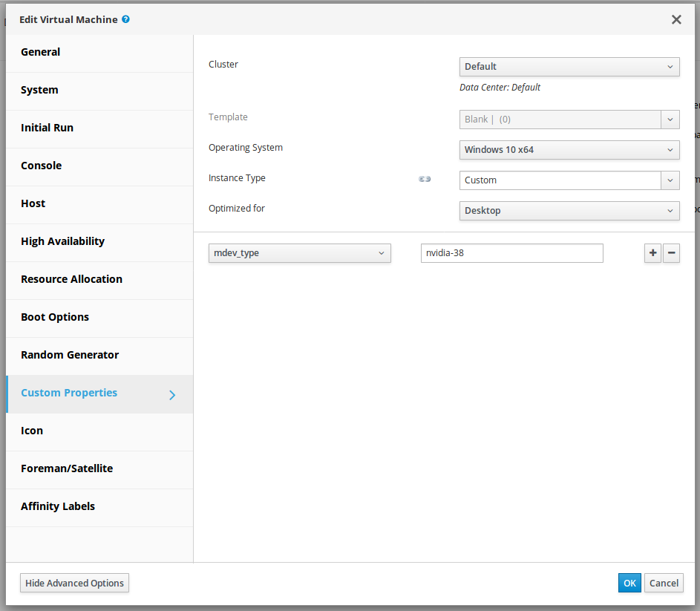Open the mdev_type property key dropdown
This screenshot has height=611, width=700.
point(299,253)
